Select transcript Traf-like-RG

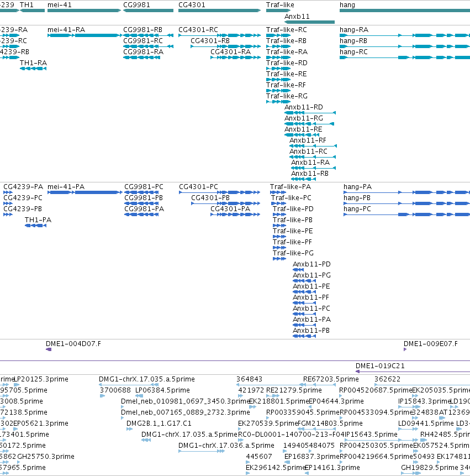[278, 102]
